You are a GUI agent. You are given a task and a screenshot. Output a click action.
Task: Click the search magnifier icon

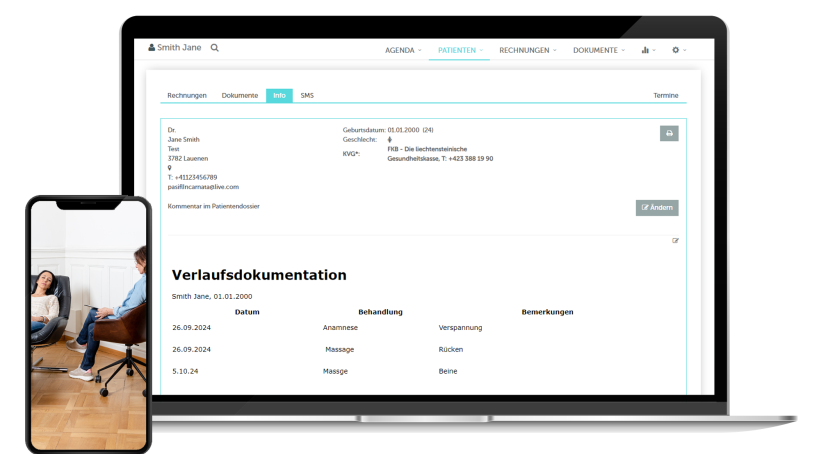214,48
